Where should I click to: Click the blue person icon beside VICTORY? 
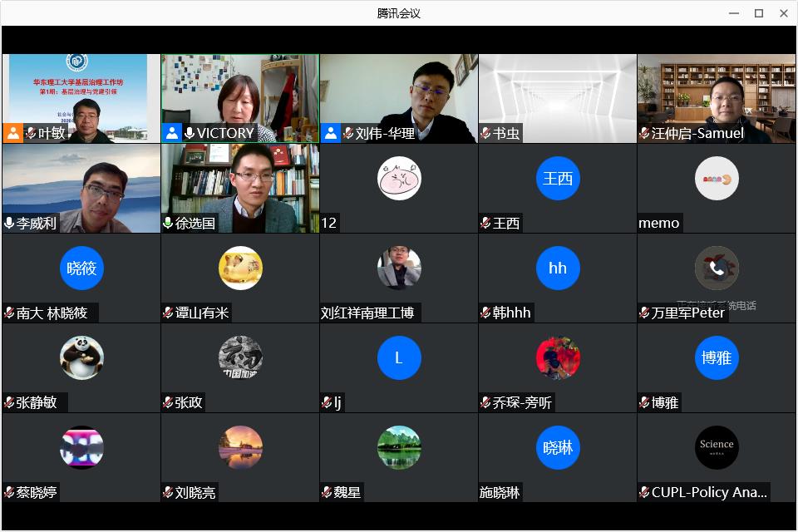pyautogui.click(x=172, y=133)
